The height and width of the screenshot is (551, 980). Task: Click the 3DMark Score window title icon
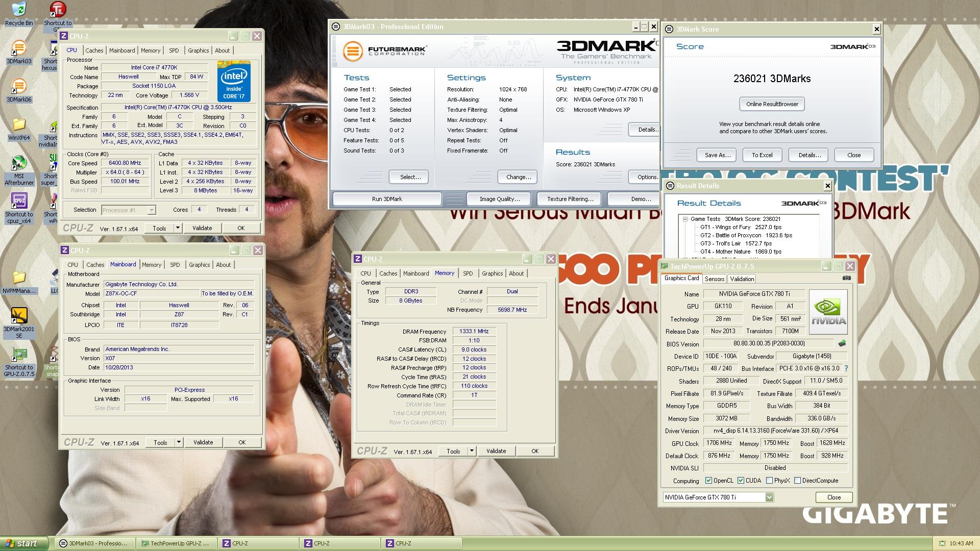pyautogui.click(x=669, y=29)
